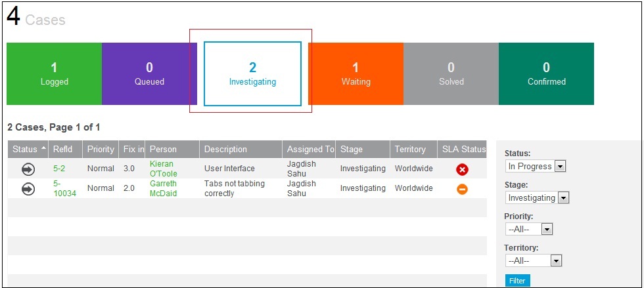
Task: Select the Solved cases tile
Action: point(451,74)
